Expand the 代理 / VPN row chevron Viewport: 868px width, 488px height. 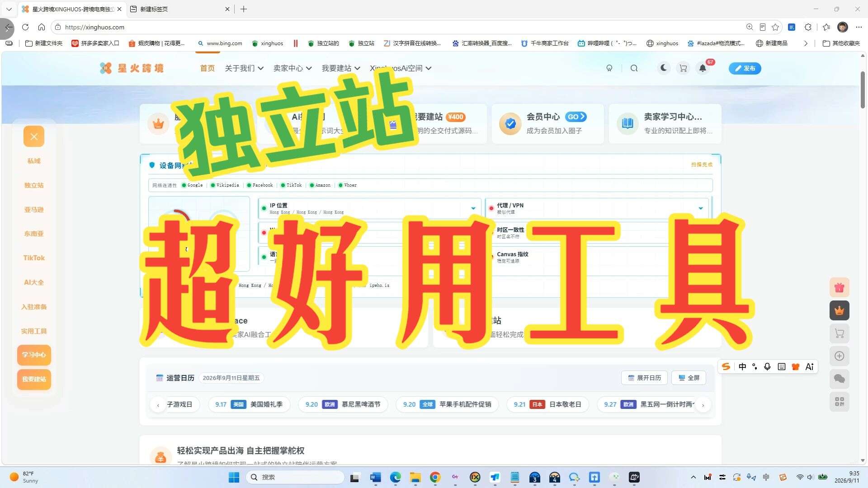click(x=701, y=208)
